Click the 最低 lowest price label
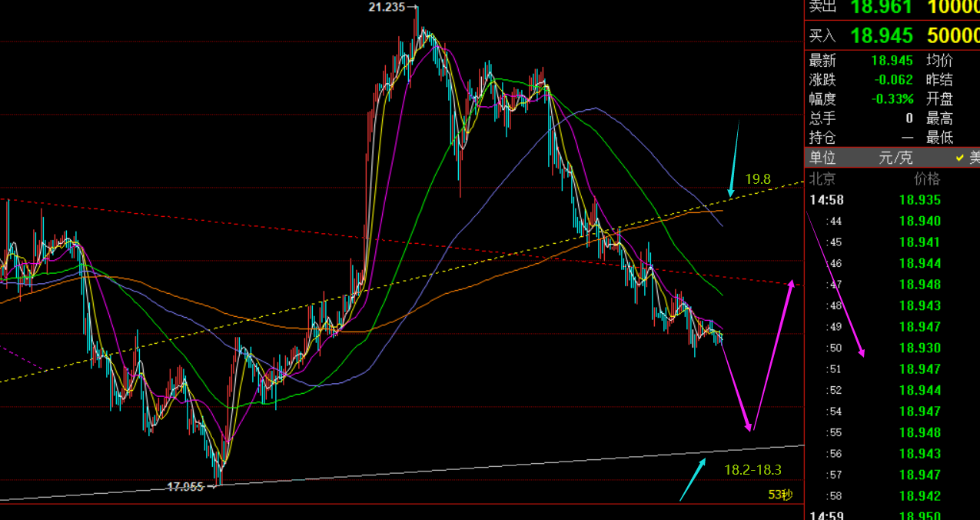The image size is (980, 520). (x=940, y=138)
